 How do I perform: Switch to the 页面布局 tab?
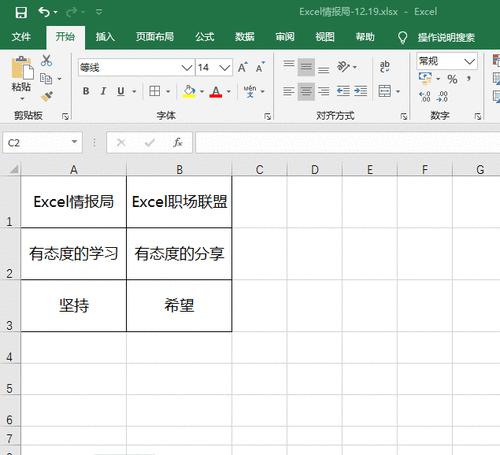pos(155,37)
